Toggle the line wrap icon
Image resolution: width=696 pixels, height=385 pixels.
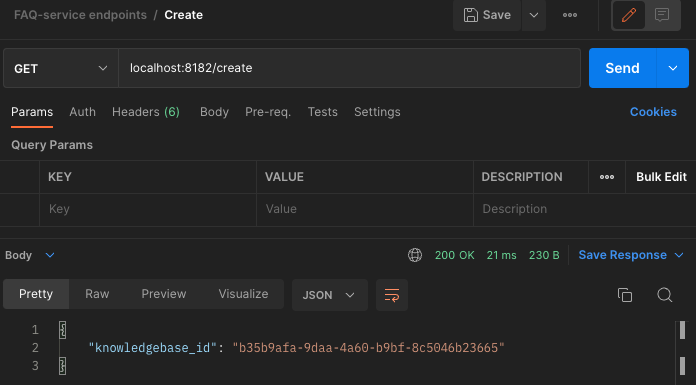pos(392,295)
